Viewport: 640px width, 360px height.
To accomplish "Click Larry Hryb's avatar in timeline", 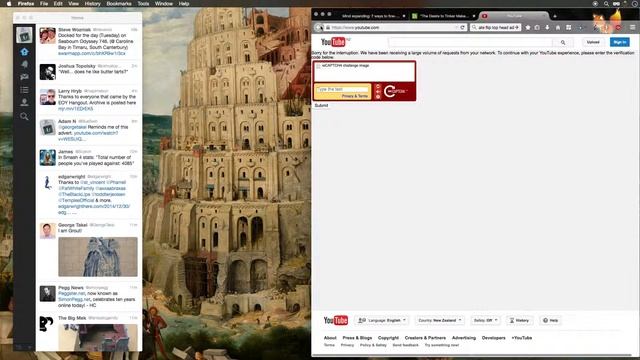I will tap(48, 97).
